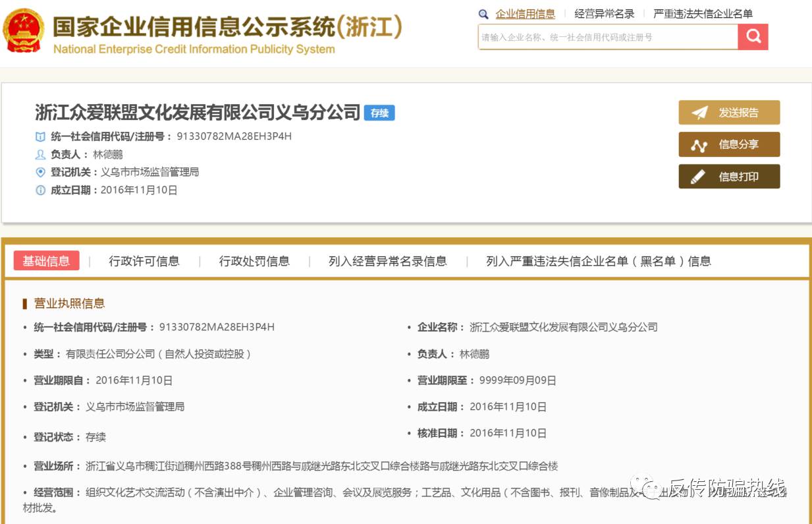This screenshot has height=524, width=812.
Task: Click the share nodes icon
Action: (699, 145)
